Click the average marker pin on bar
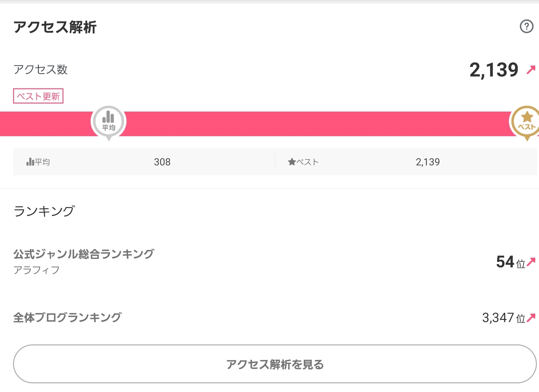This screenshot has height=392, width=539. (109, 123)
